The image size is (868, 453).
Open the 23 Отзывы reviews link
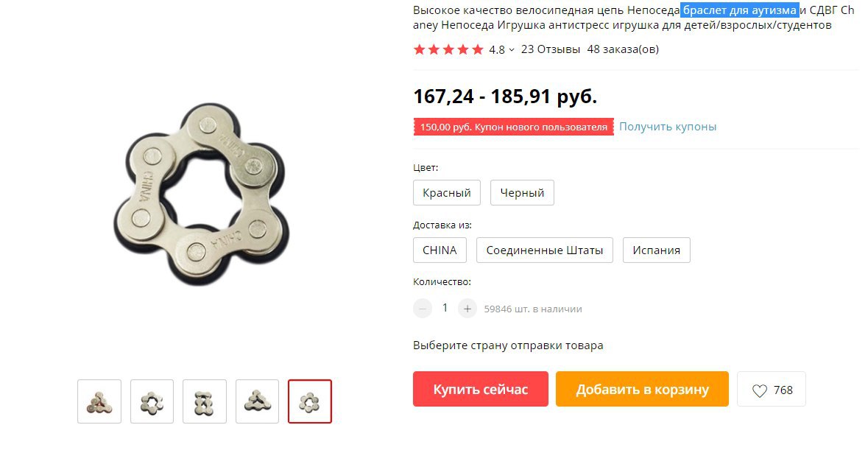(x=550, y=49)
